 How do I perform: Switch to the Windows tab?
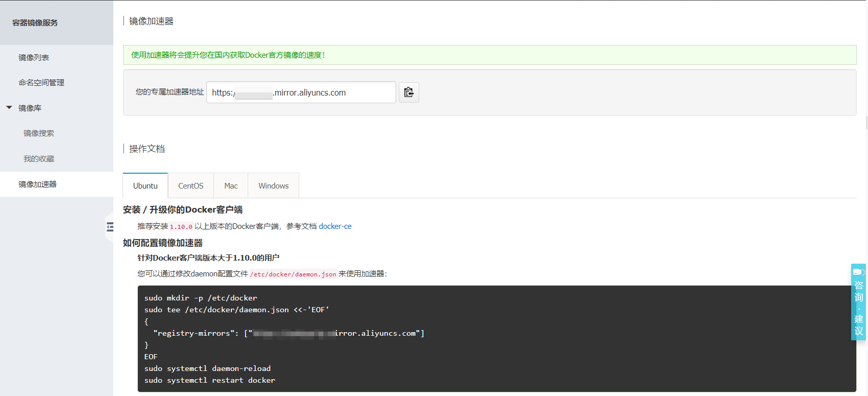[x=274, y=185]
